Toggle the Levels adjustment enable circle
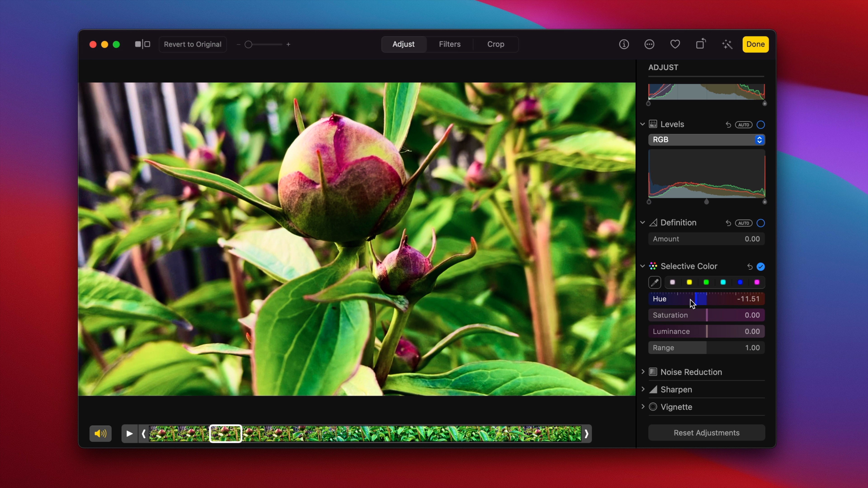 pyautogui.click(x=760, y=125)
